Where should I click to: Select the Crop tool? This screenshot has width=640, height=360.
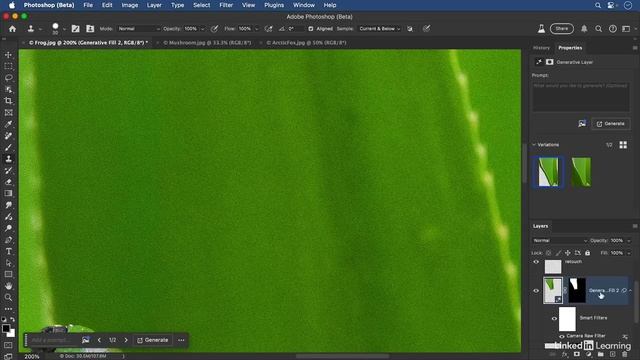8,101
